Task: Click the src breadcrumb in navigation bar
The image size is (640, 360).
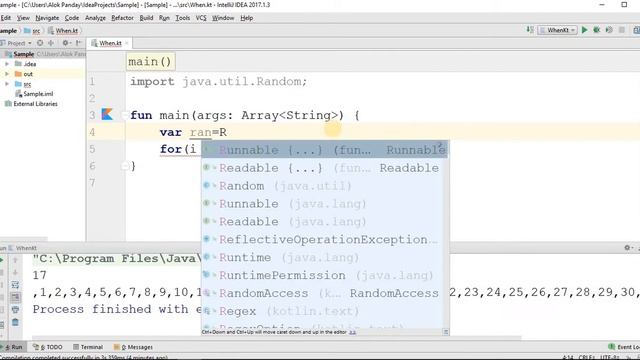Action: click(x=32, y=31)
